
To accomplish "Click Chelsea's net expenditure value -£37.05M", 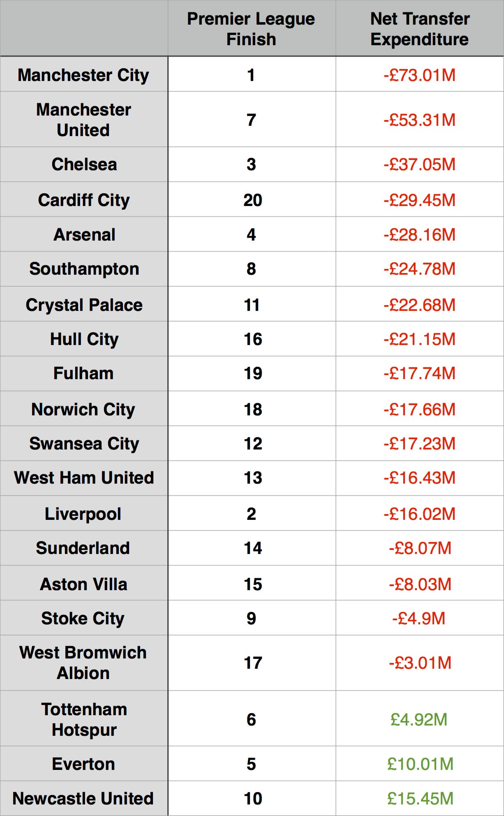I will (419, 165).
